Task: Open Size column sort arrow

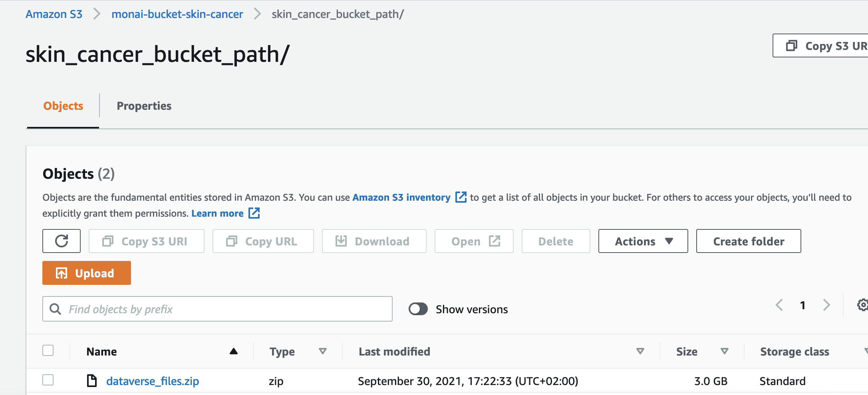Action: (x=725, y=351)
